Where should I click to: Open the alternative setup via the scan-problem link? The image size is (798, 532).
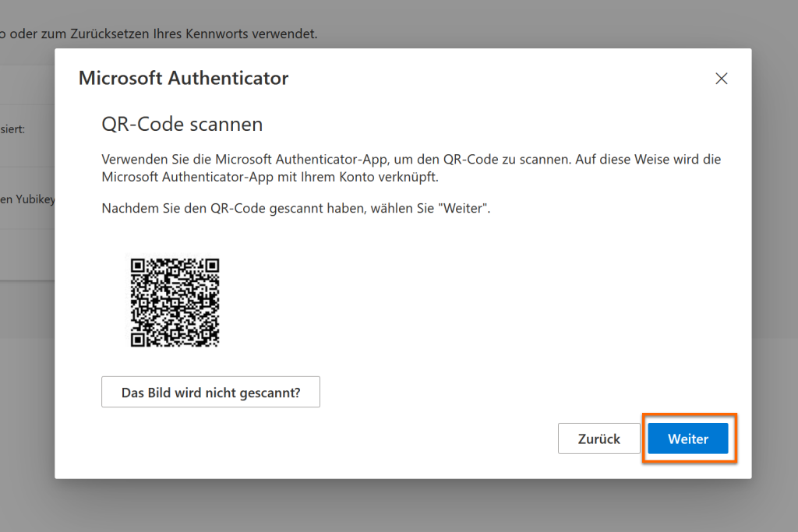point(210,392)
